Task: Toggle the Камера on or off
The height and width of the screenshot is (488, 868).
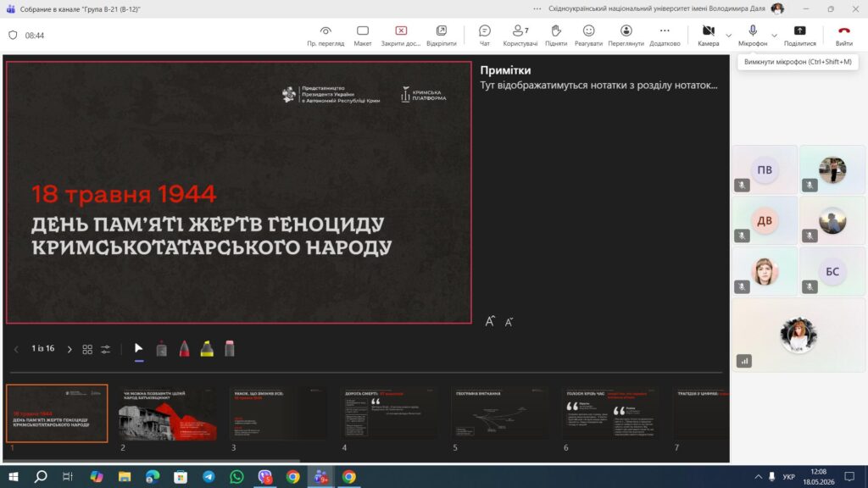Action: [708, 36]
